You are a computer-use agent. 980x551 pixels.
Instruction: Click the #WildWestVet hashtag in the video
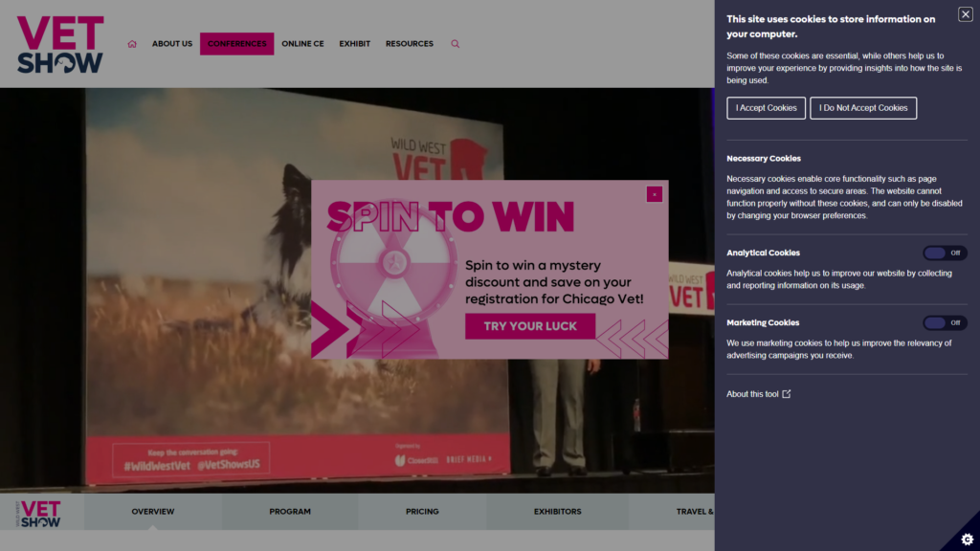click(157, 466)
